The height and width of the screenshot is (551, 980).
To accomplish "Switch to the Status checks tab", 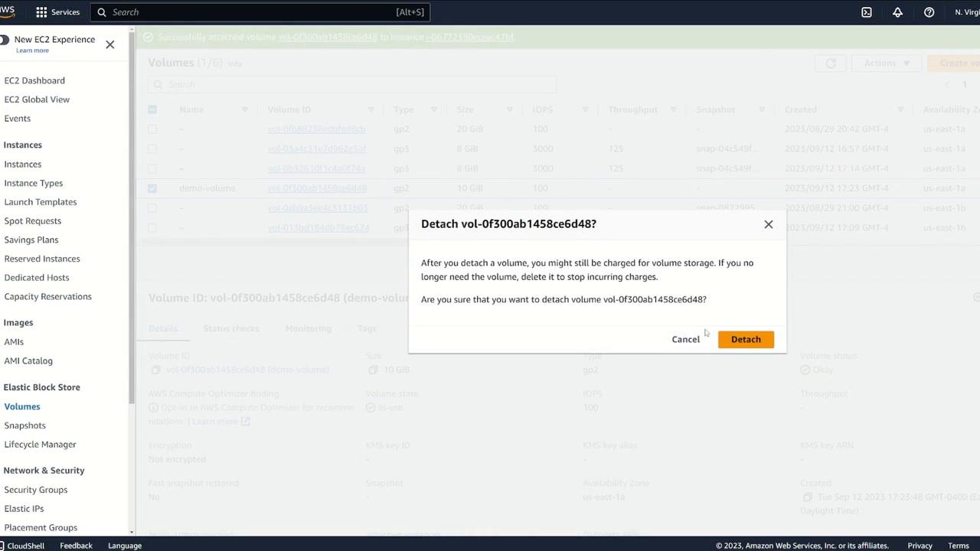I will coord(231,328).
